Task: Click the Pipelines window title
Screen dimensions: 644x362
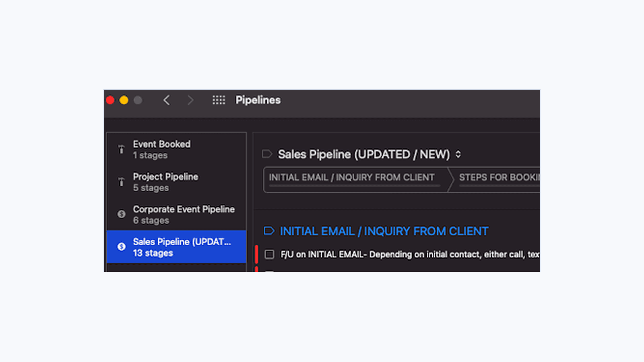Action: 258,100
